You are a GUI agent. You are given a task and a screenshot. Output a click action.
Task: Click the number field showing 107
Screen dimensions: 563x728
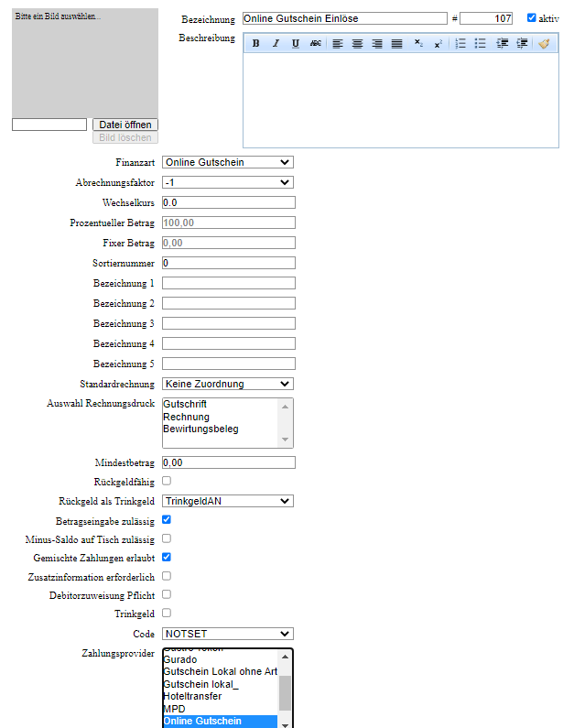point(486,18)
